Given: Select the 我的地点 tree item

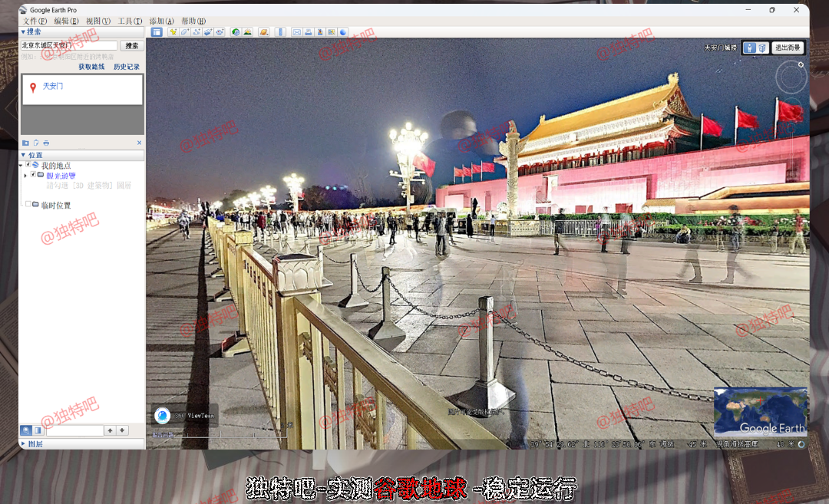Looking at the screenshot, I should tap(56, 166).
